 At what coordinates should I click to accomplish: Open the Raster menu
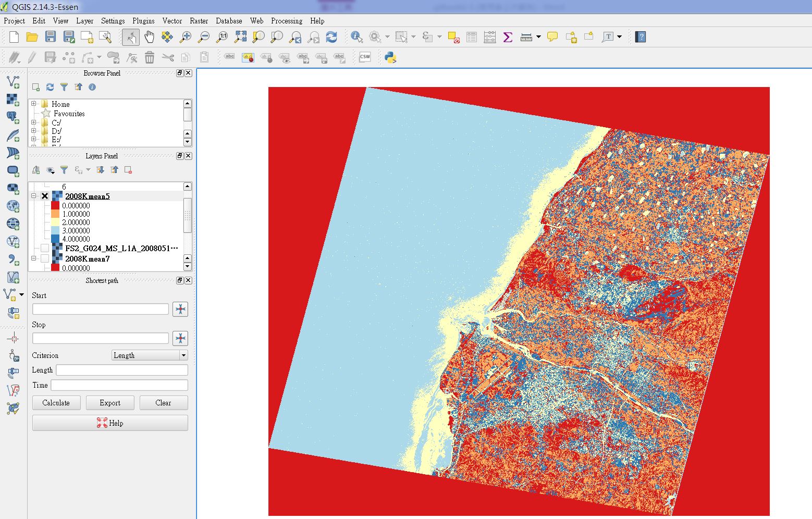point(199,21)
